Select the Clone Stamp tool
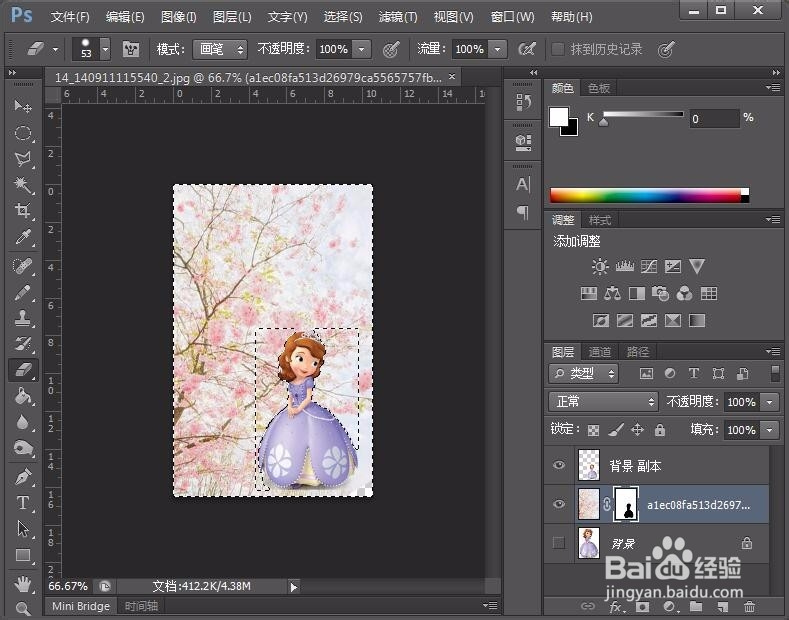The width and height of the screenshot is (789, 620). pos(23,318)
